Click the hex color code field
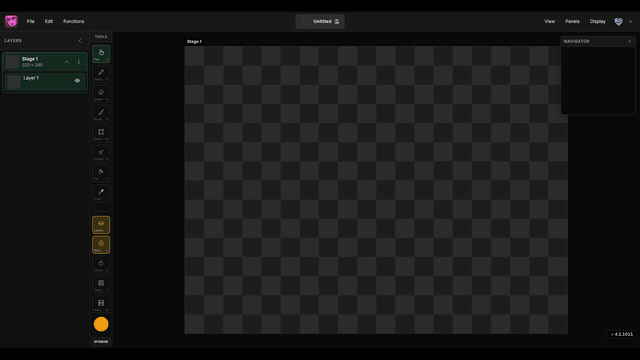The width and height of the screenshot is (640, 360). pos(101,342)
